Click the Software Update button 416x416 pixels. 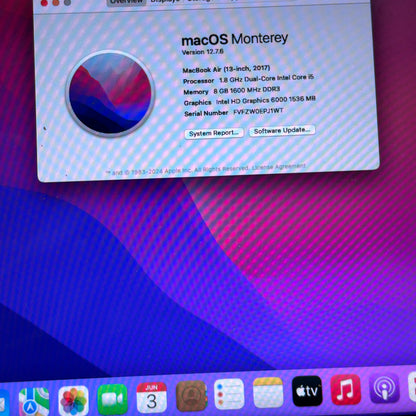(282, 131)
